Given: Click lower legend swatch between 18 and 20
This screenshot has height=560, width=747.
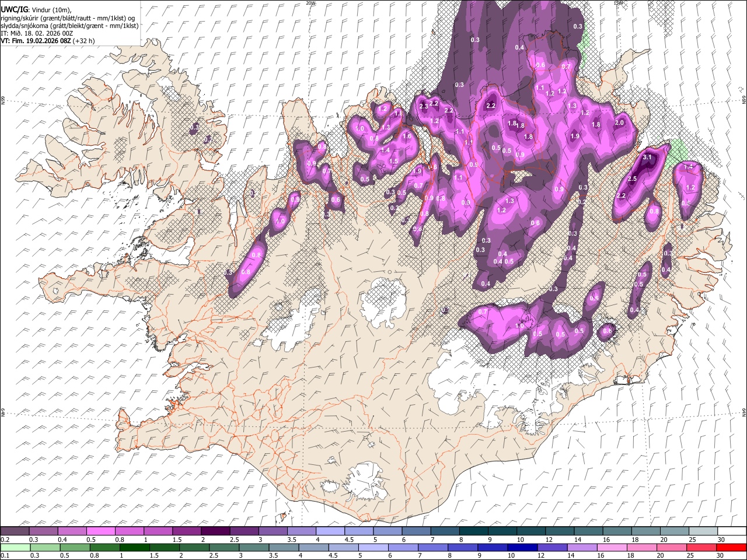Looking at the screenshot, I should [x=643, y=547].
